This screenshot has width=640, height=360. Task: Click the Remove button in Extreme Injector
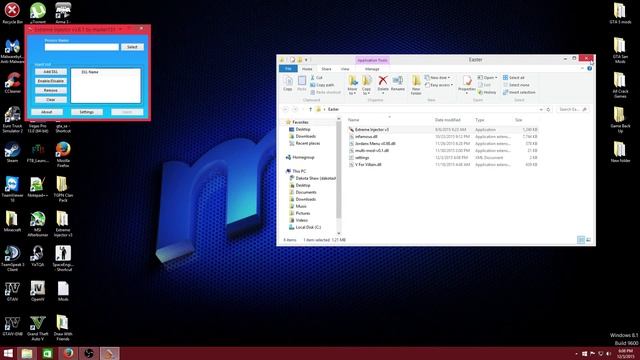(51, 90)
